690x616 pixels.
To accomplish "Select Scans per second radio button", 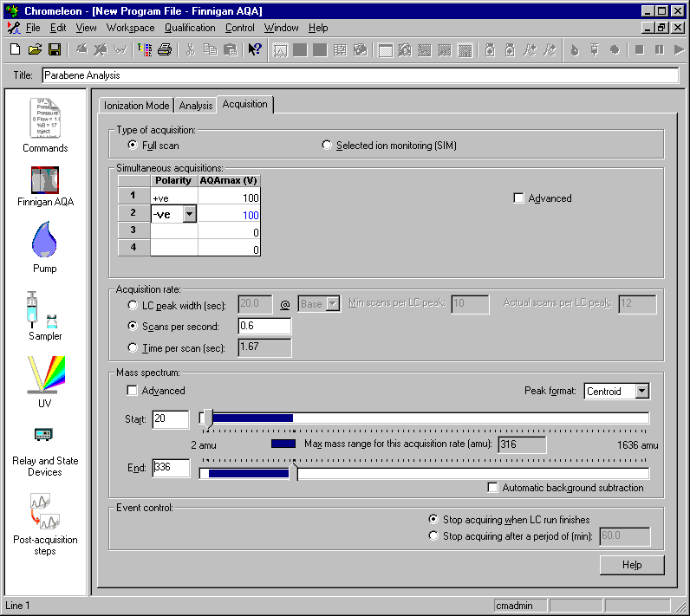I will pyautogui.click(x=132, y=326).
